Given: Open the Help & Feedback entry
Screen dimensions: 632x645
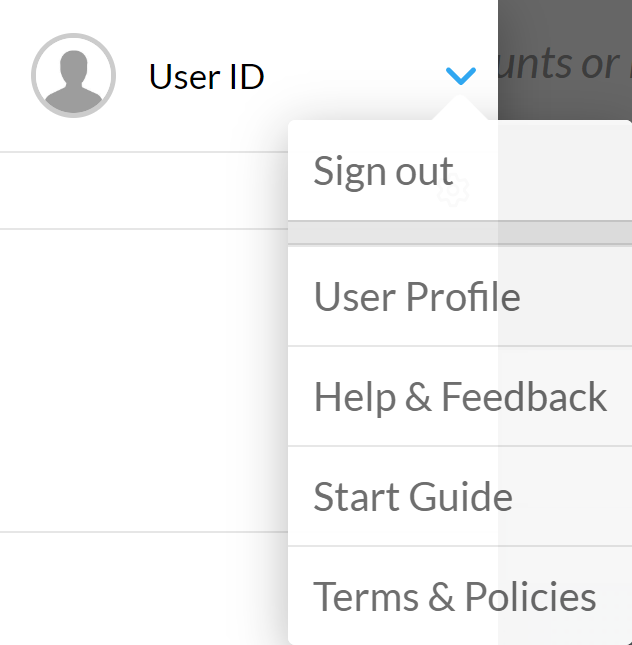Looking at the screenshot, I should (x=460, y=397).
